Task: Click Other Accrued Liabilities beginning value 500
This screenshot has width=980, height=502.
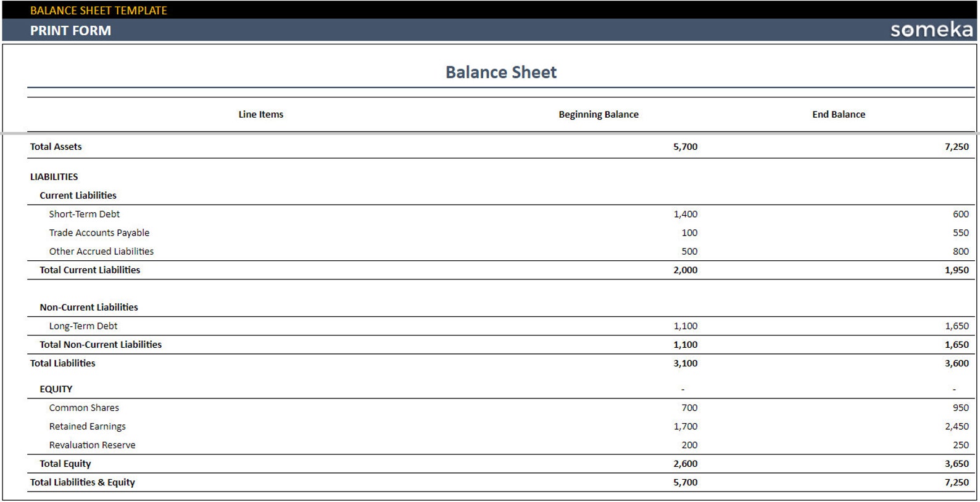Action: 689,252
